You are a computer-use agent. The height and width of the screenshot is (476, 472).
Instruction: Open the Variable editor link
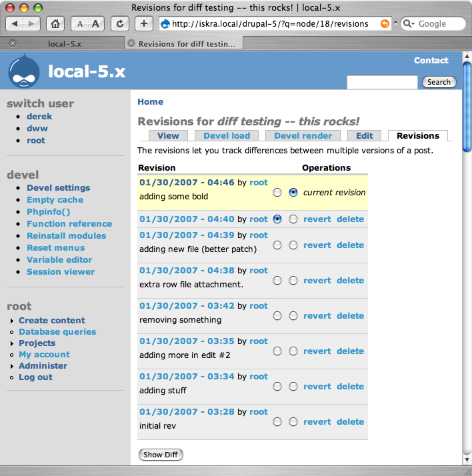tap(59, 259)
